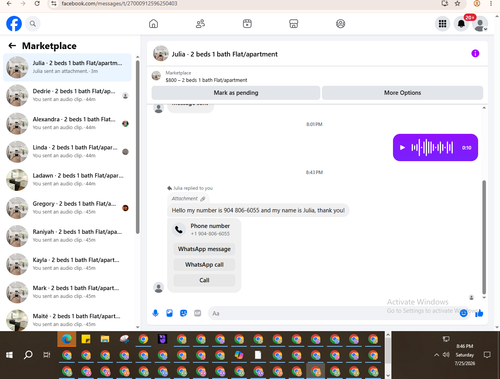Bookmark the page with star icon

click(x=457, y=4)
